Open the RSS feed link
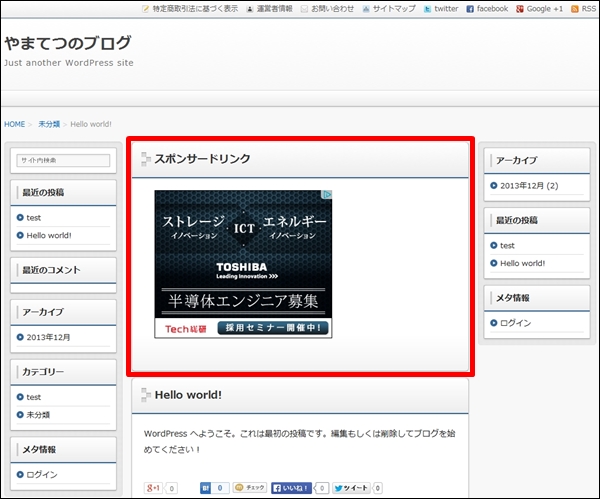Image resolution: width=600 pixels, height=499 pixels. pyautogui.click(x=589, y=8)
